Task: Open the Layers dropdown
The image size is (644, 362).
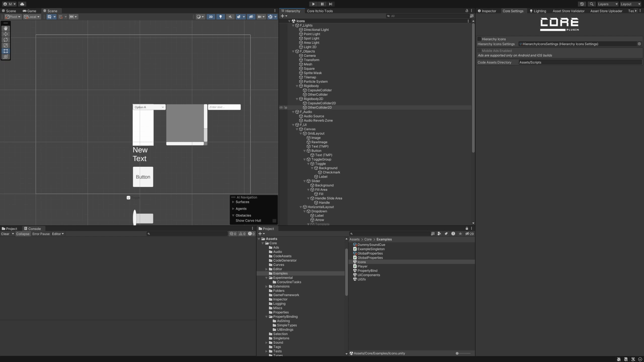Action: pos(608,4)
